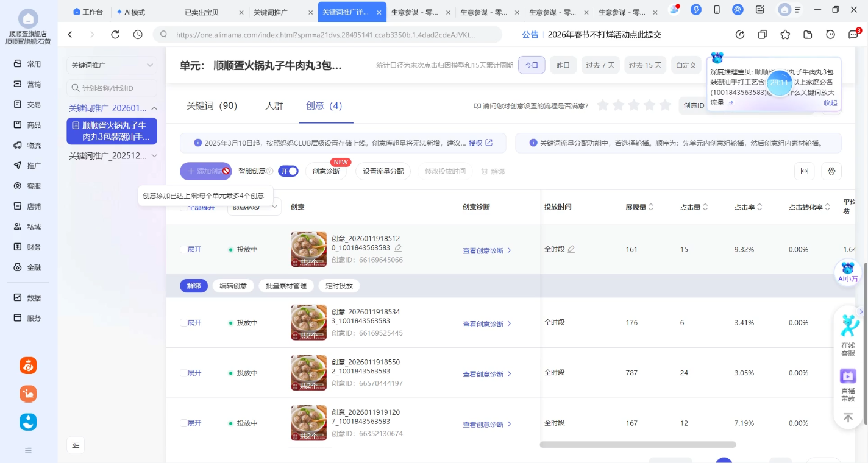The height and width of the screenshot is (463, 868).
Task: Open the 物流 section in the left sidebar
Action: [27, 144]
